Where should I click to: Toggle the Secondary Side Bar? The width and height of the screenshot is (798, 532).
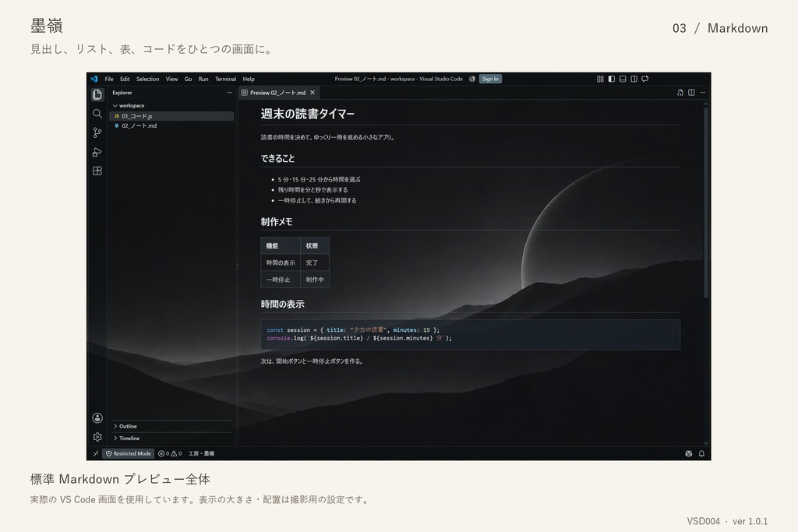point(634,79)
